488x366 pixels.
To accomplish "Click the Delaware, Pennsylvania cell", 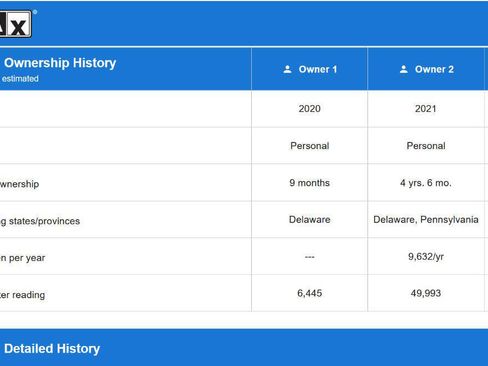I will 426,220.
